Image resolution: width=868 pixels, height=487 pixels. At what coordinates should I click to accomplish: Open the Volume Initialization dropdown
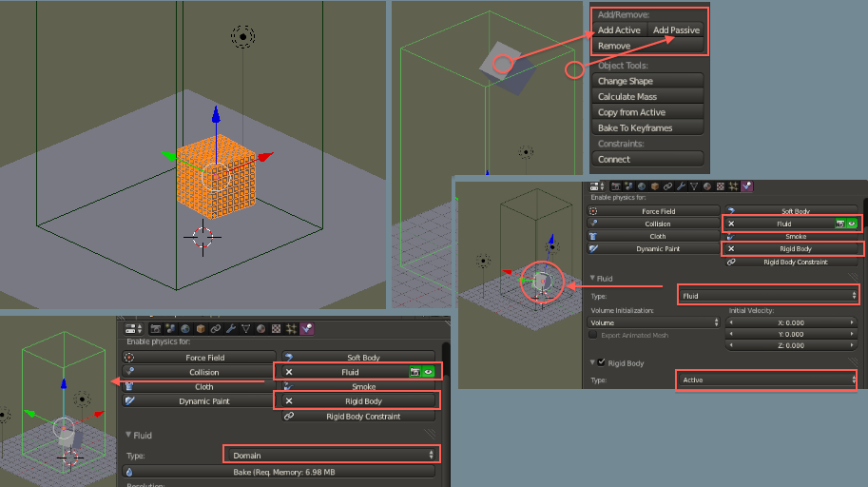coord(653,322)
